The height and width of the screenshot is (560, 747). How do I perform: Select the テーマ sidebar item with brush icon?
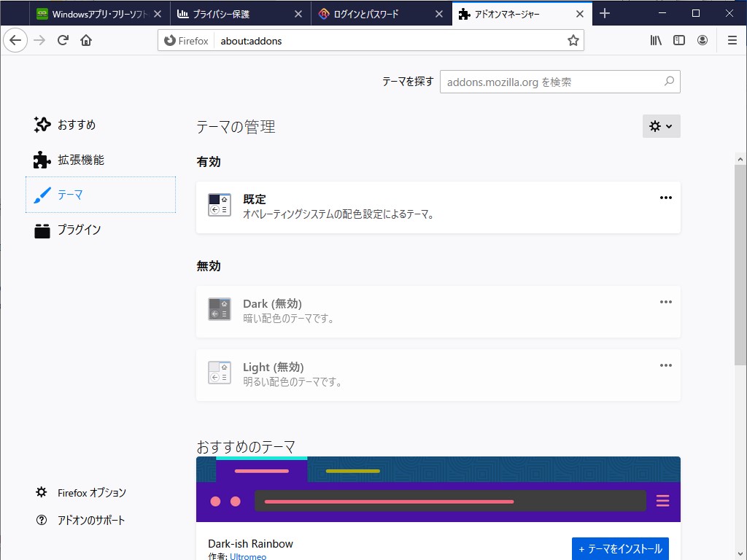pos(69,195)
